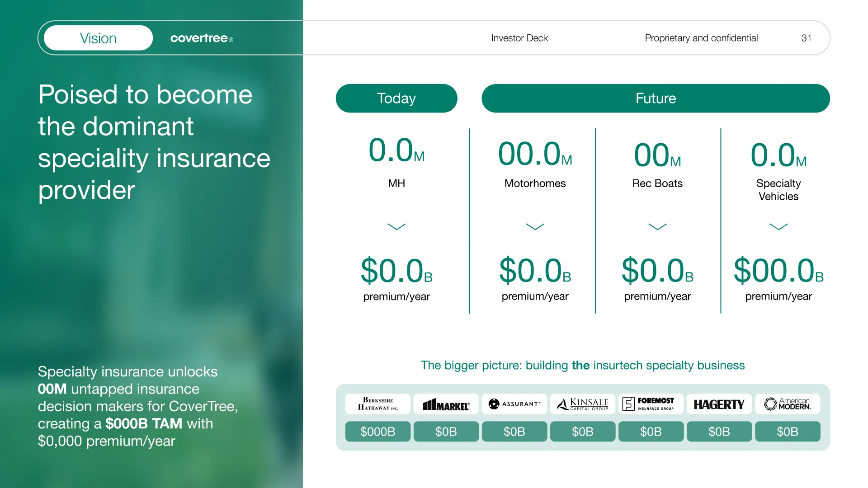Click the American Modern logo
The image size is (868, 488).
point(788,404)
